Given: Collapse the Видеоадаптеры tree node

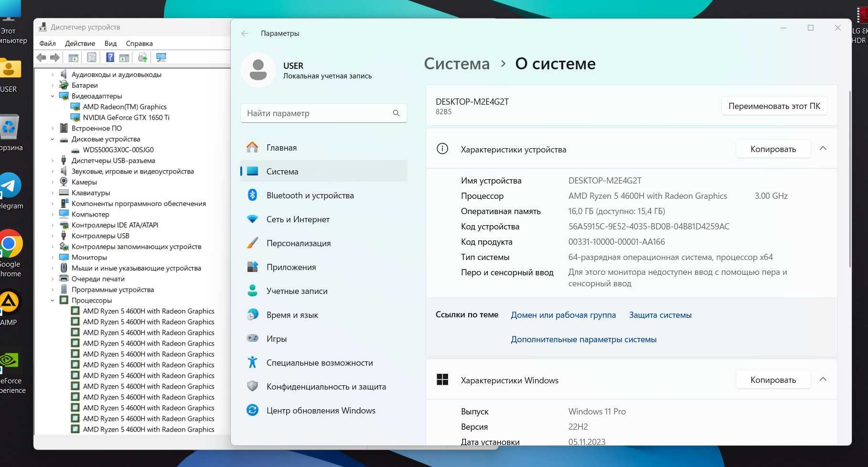Looking at the screenshot, I should [53, 96].
